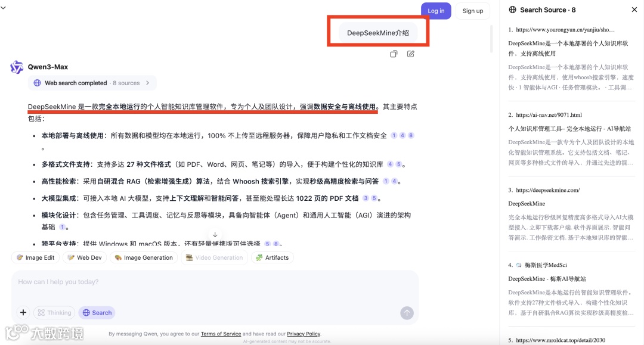Click title 个人知识库管理工具– 完全本地运行
The height and width of the screenshot is (345, 644).
569,129
